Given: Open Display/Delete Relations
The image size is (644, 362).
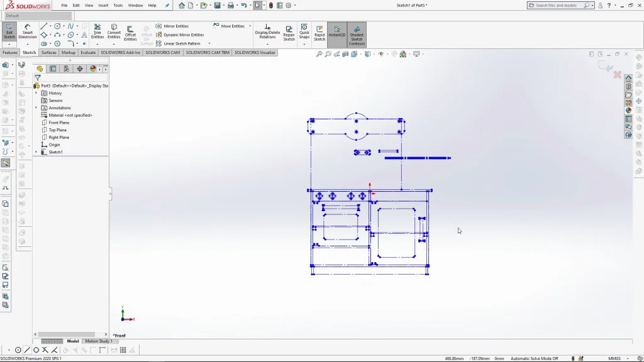Looking at the screenshot, I should click(x=267, y=33).
